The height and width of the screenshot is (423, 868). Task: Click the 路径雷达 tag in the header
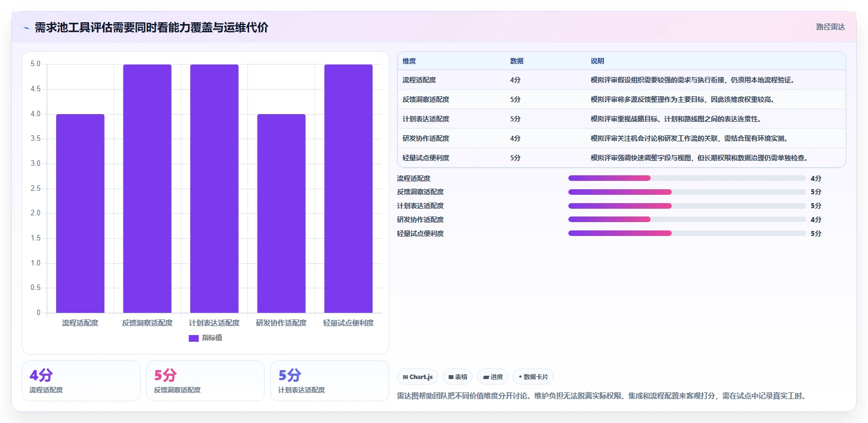coord(830,27)
